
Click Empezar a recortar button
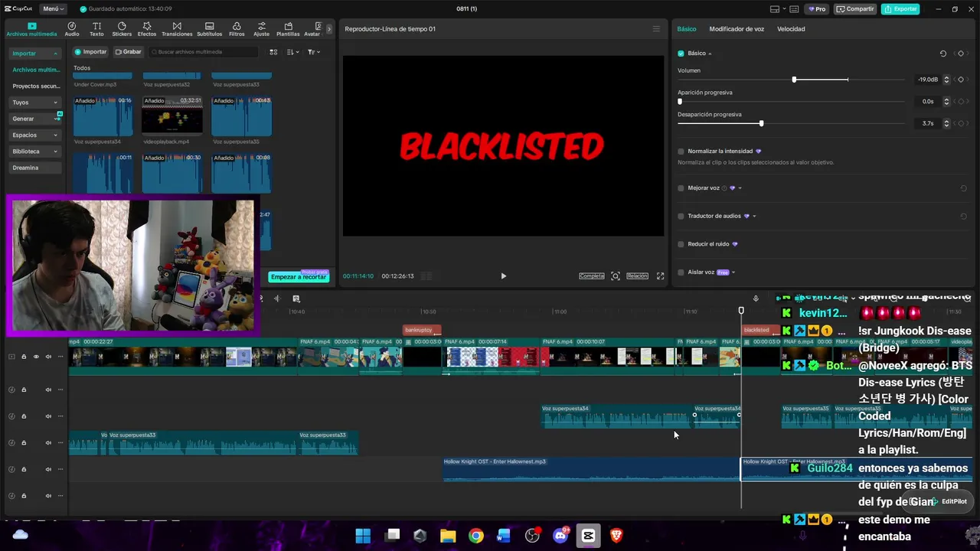299,277
